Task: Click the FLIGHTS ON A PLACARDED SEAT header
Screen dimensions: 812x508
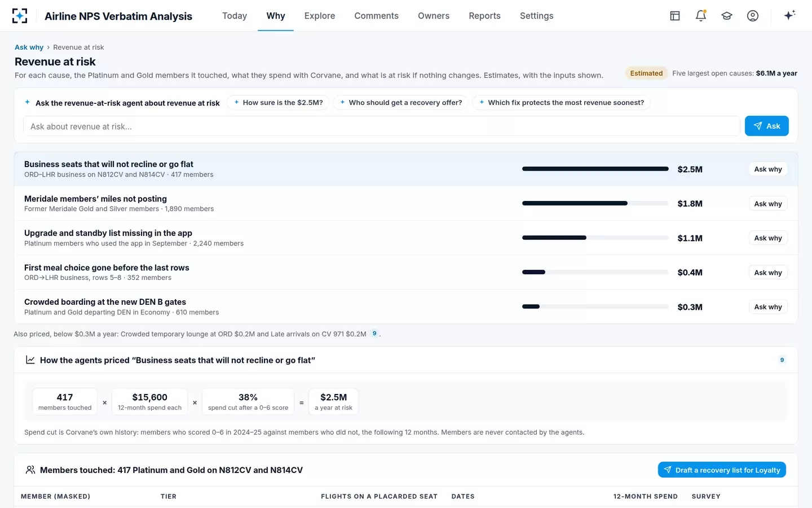Action: point(379,497)
